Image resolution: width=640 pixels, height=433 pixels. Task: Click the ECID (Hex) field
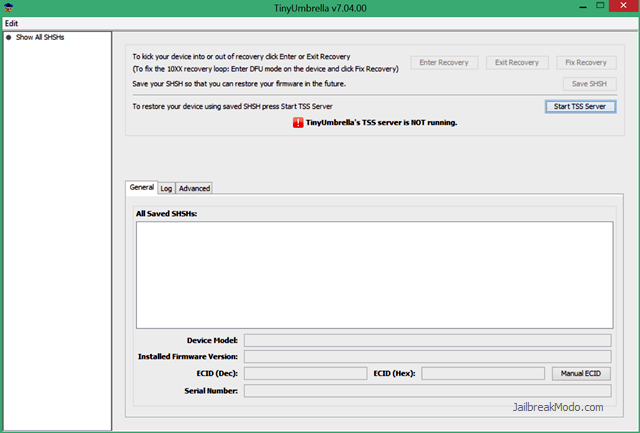tap(483, 373)
